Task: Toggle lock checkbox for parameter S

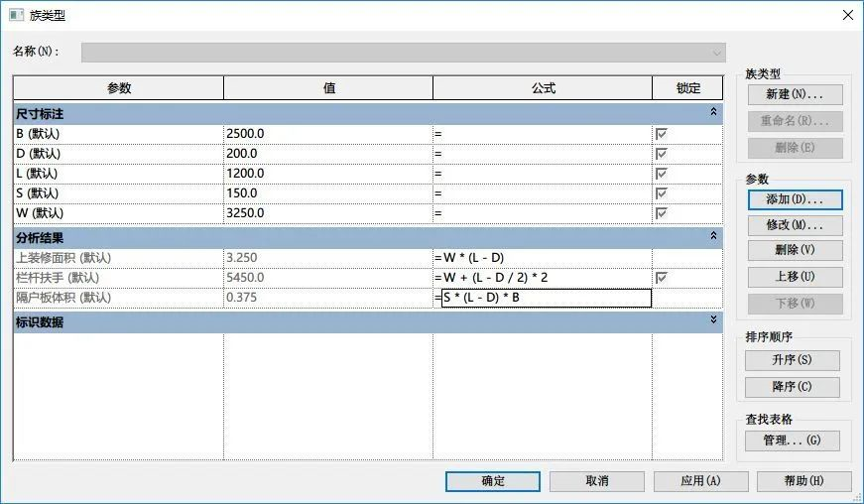Action: click(x=662, y=193)
